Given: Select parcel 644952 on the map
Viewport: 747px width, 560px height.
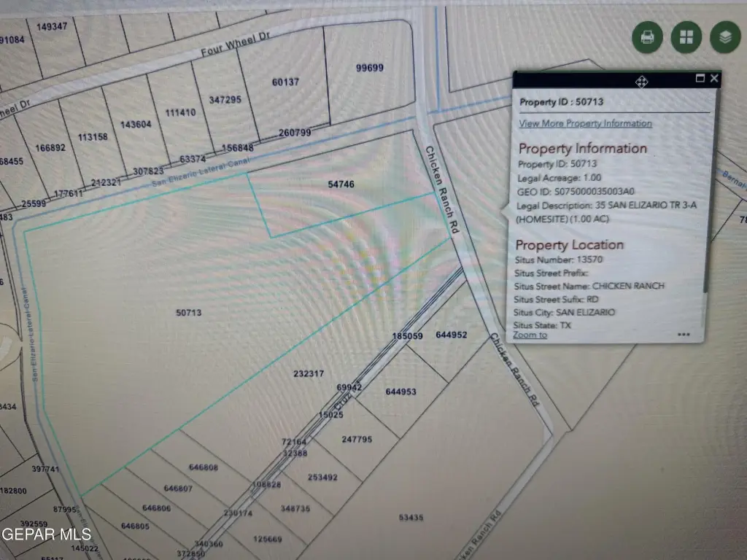Looking at the screenshot, I should pos(451,335).
